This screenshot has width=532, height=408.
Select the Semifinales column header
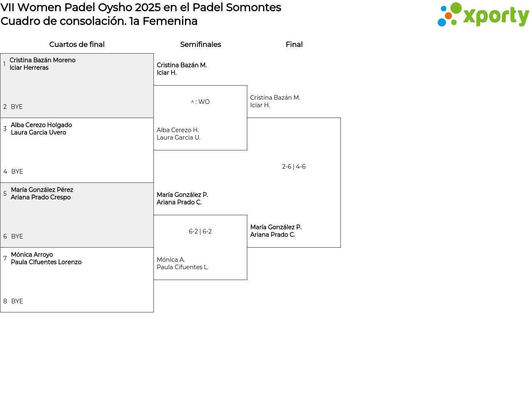[200, 44]
